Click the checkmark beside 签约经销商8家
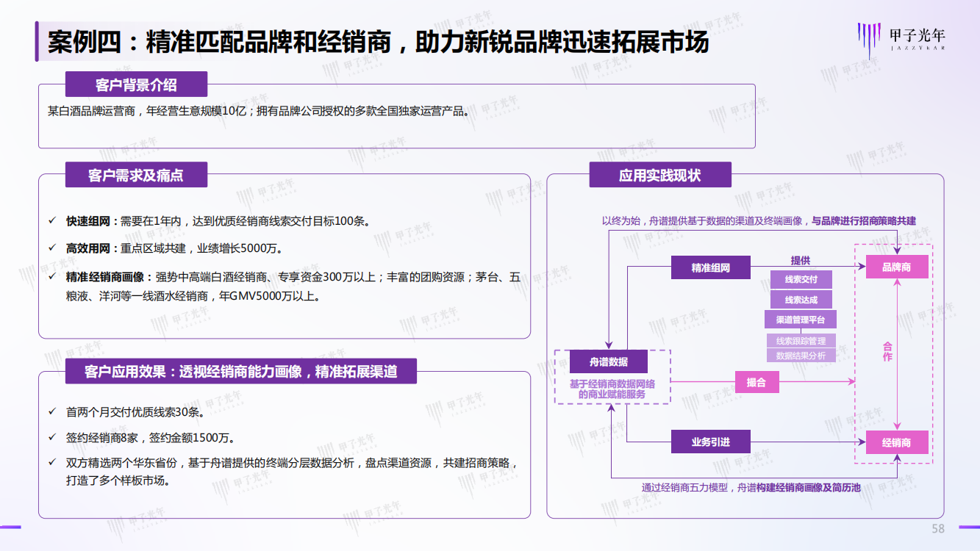The height and width of the screenshot is (551, 980). [52, 438]
